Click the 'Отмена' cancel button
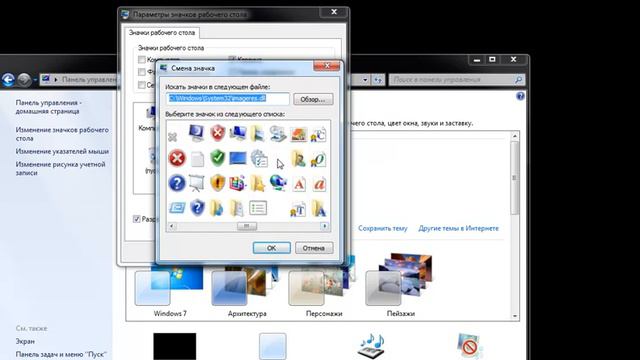Image resolution: width=640 pixels, height=360 pixels. coord(314,248)
